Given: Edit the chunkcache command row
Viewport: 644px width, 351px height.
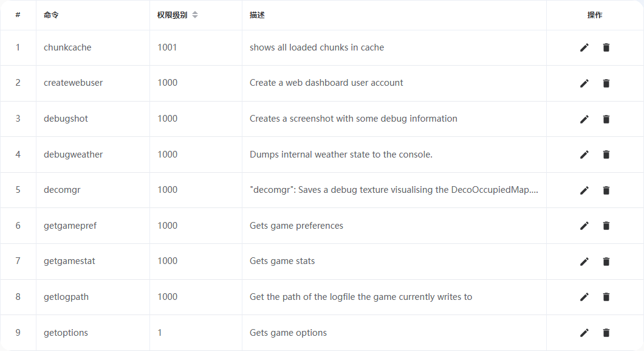Looking at the screenshot, I should click(x=584, y=47).
